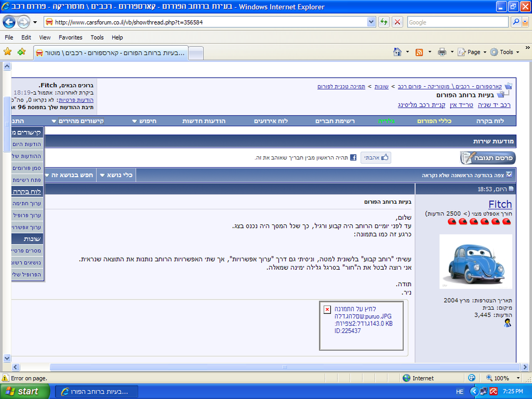Viewport: 532px width, 399px height.
Task: Open the Page menu dropdown
Action: click(472, 52)
